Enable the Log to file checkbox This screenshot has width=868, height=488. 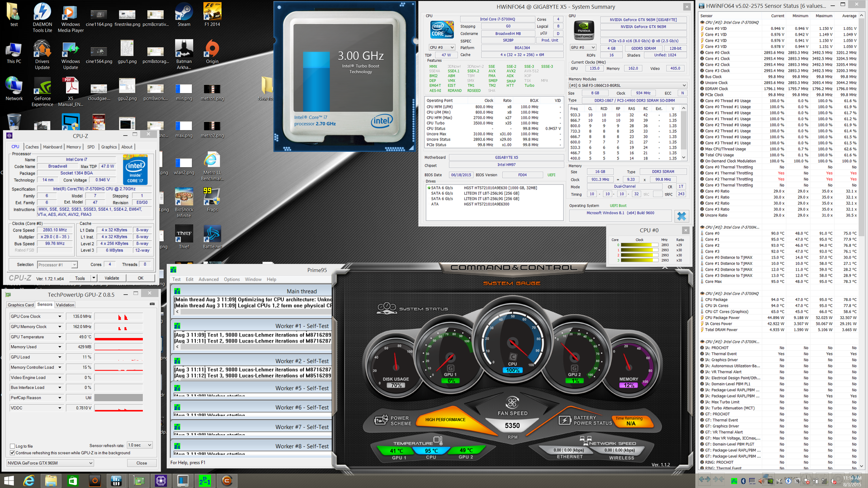(x=13, y=446)
